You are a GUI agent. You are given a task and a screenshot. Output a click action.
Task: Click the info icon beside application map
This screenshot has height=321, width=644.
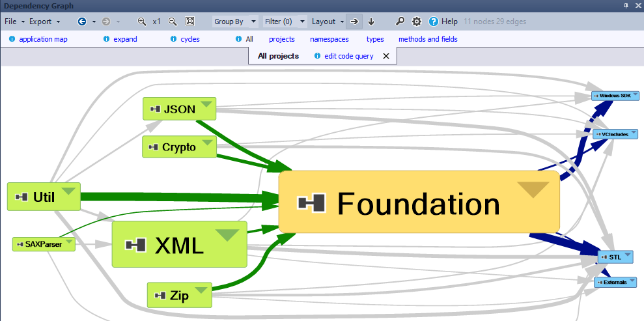pyautogui.click(x=12, y=39)
